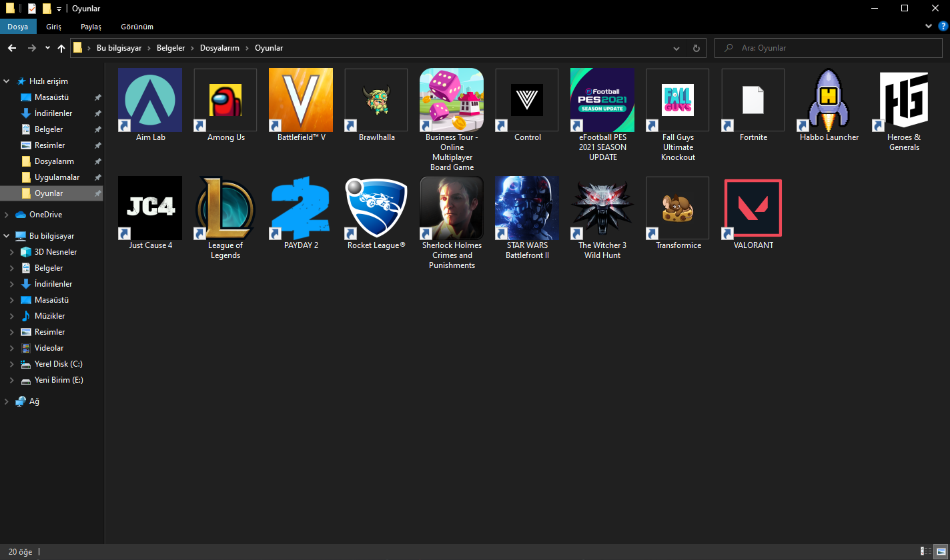Expand the ribbon with the chevron
Viewport: 950px width, 560px height.
tap(929, 26)
